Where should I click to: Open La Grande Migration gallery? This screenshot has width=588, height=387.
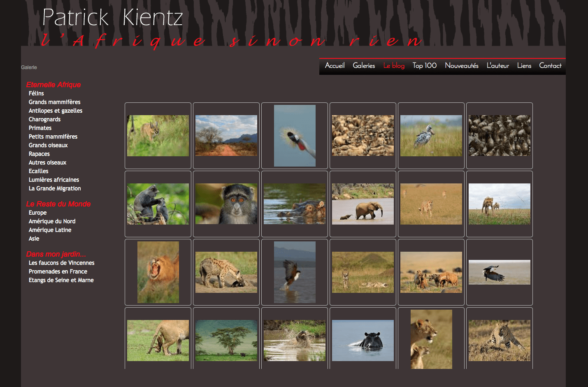click(x=55, y=188)
